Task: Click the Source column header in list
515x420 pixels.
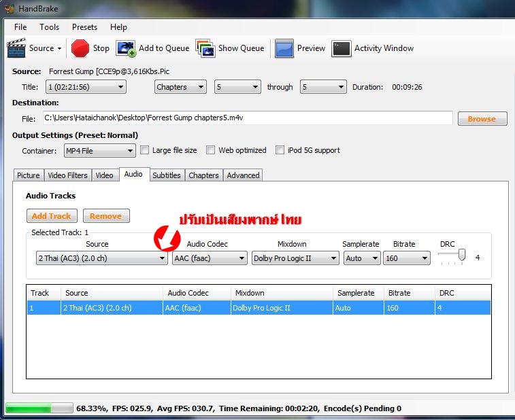Action: coord(112,293)
